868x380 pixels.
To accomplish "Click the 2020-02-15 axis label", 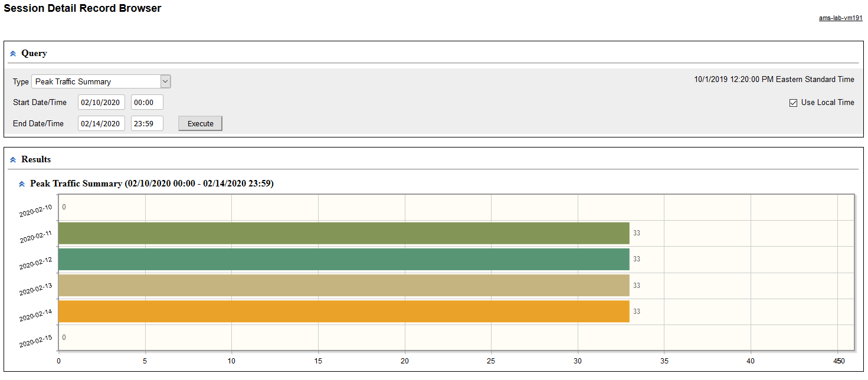I will tap(36, 342).
